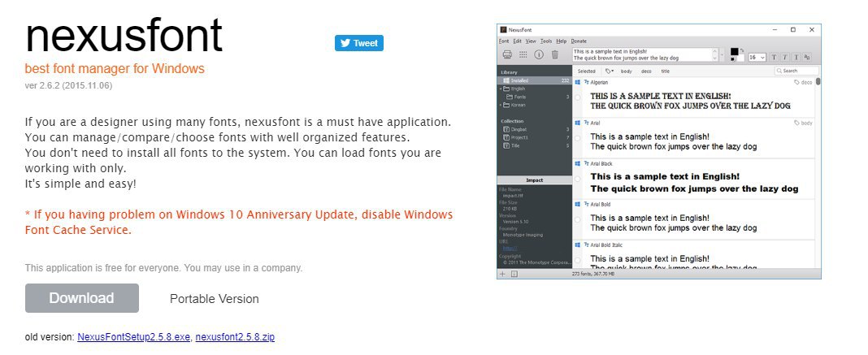Filter by the body tag
868x355 pixels.
[626, 71]
